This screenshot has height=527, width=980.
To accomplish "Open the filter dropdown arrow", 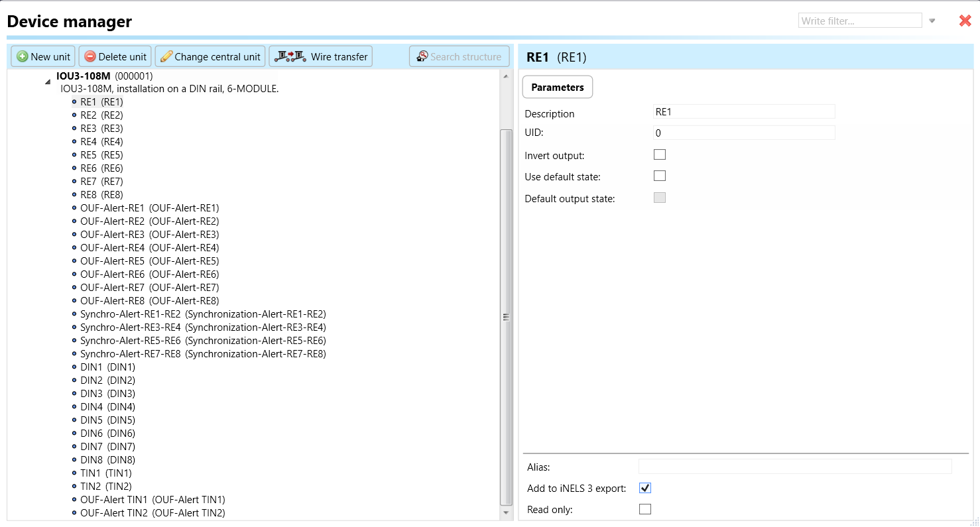I will pos(932,21).
